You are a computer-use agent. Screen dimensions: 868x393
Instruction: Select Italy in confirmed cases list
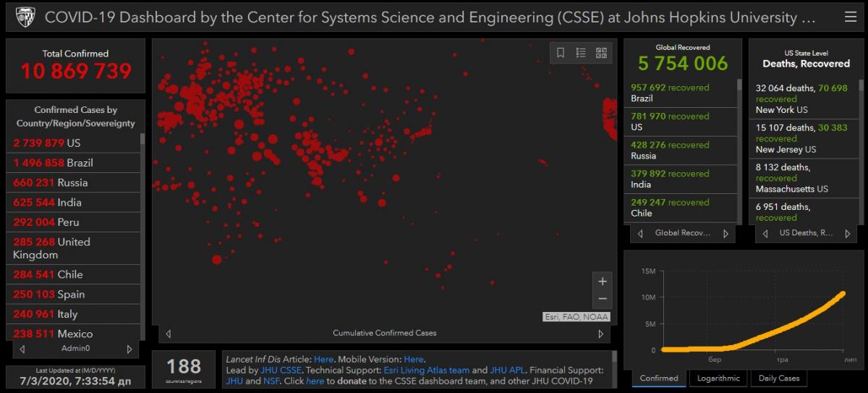click(x=73, y=313)
